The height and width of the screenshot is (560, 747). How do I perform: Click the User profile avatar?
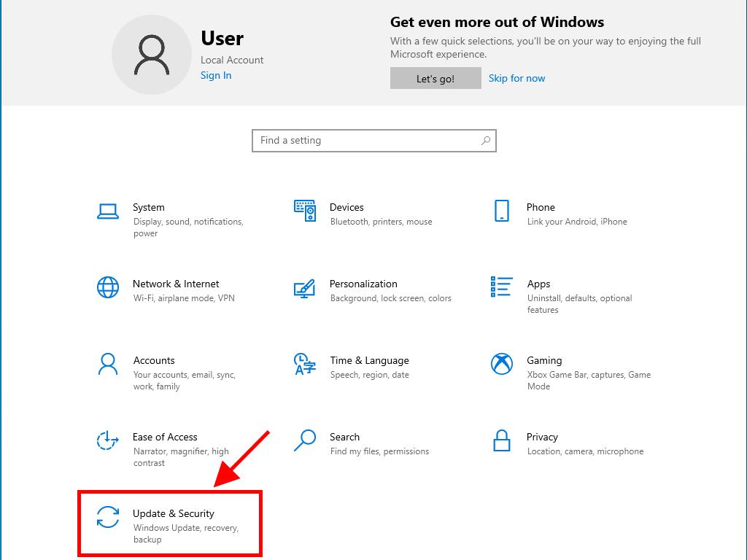coord(152,55)
